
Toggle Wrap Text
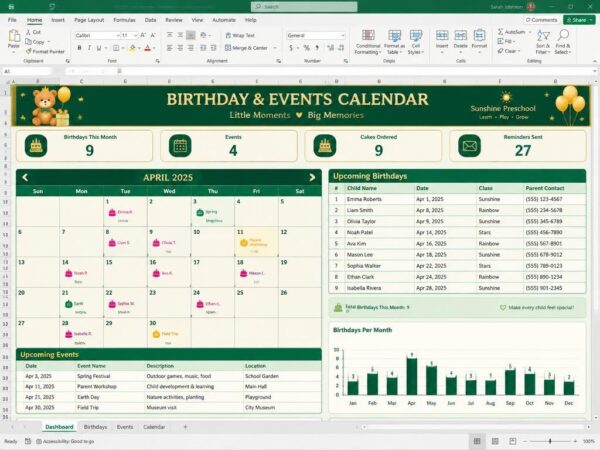[x=240, y=35]
